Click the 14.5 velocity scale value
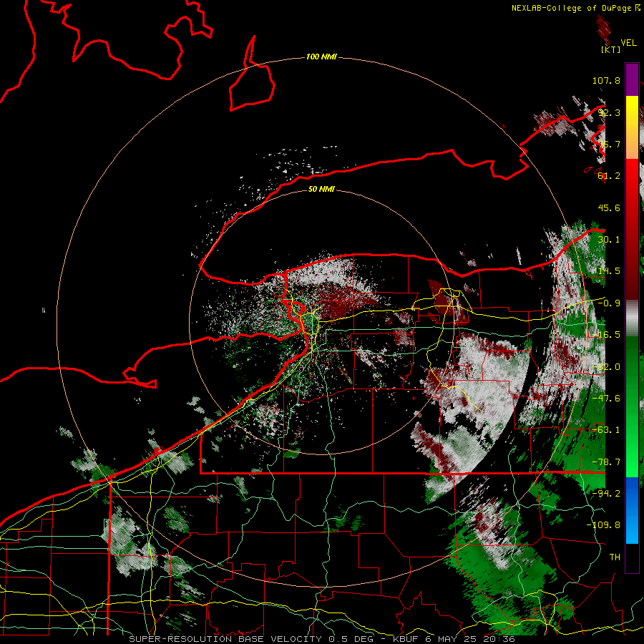The height and width of the screenshot is (644, 644). pos(609,271)
